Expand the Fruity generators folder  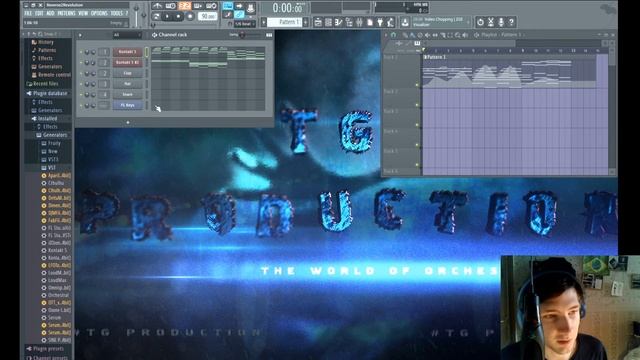(x=54, y=143)
